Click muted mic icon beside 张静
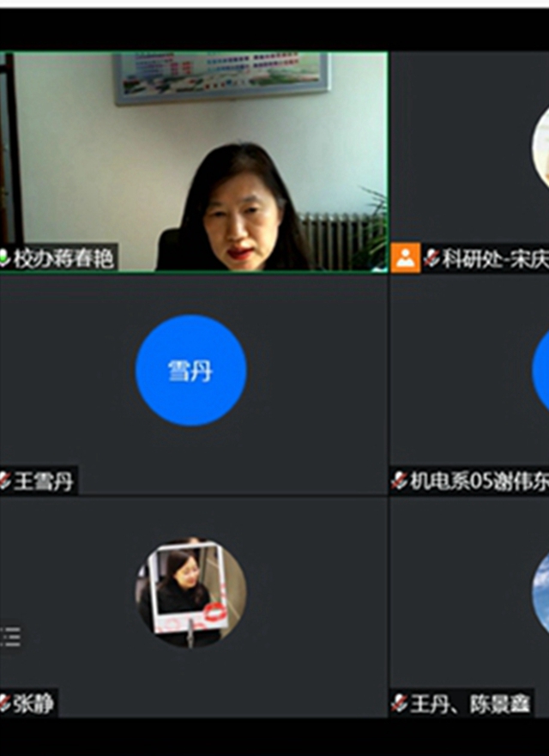Viewport: 549px width, 756px height. point(4,704)
